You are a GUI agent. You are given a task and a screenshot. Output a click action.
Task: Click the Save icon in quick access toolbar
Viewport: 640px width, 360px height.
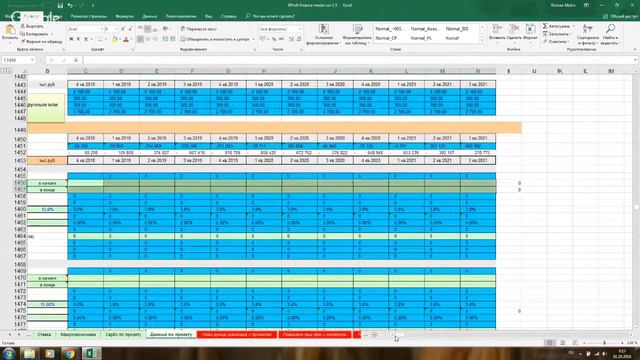click(60, 5)
